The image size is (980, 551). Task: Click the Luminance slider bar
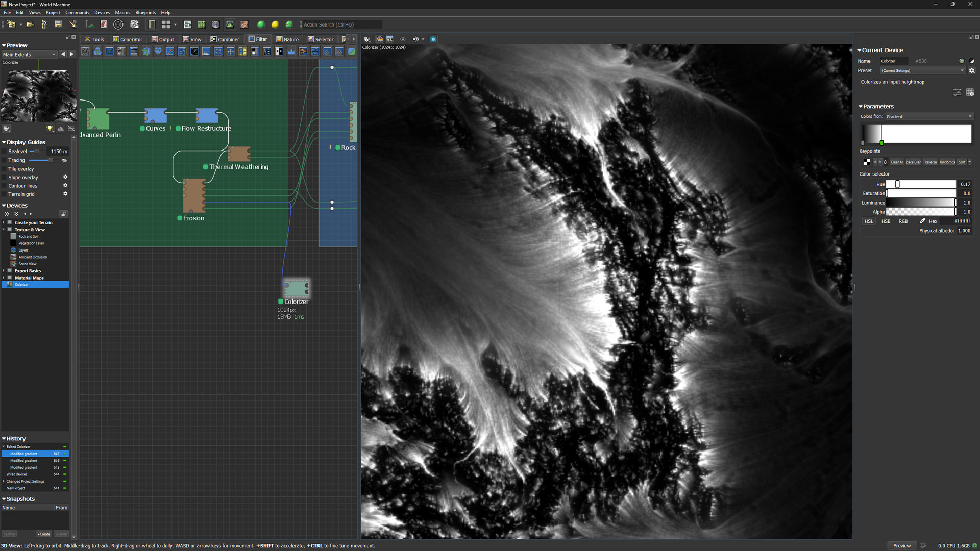921,203
